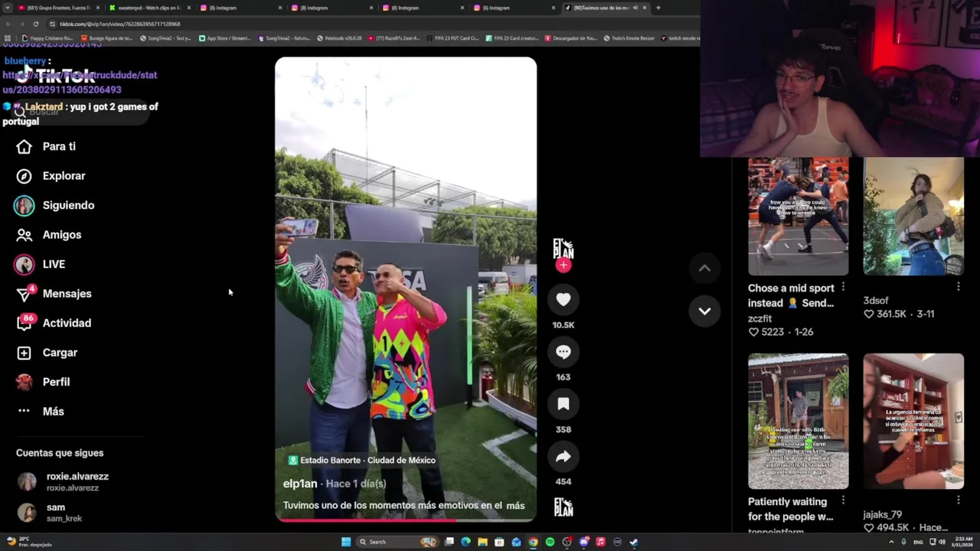
Task: Share the video with arrow icon
Action: (x=563, y=457)
